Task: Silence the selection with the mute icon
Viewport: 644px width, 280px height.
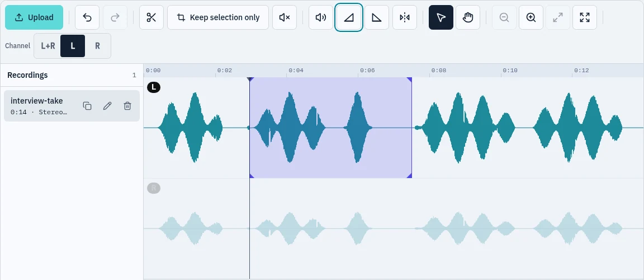Action: coord(285,17)
